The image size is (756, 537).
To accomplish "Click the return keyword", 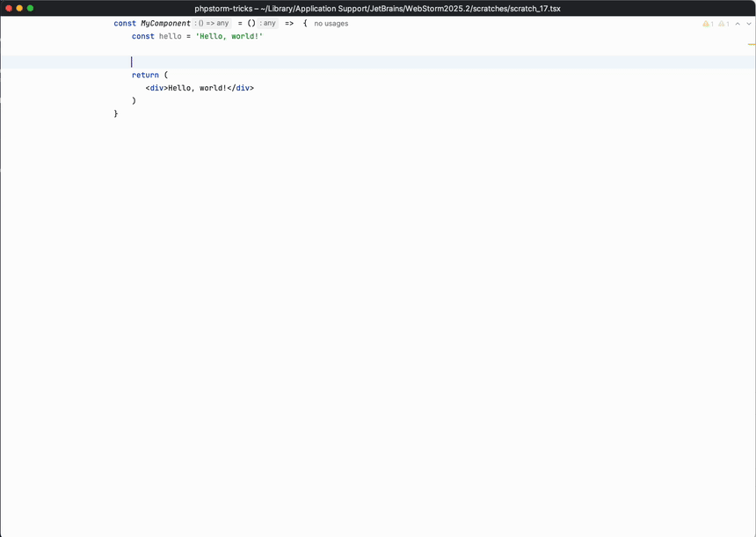I will (x=145, y=75).
